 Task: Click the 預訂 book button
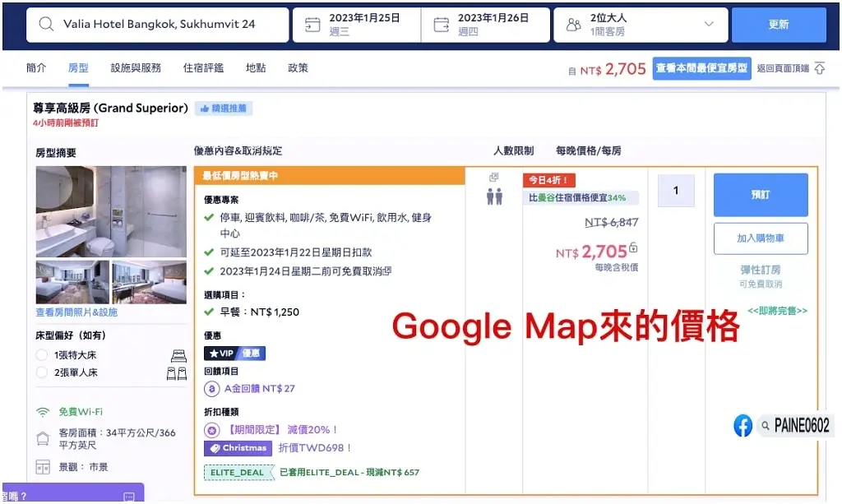pos(761,195)
